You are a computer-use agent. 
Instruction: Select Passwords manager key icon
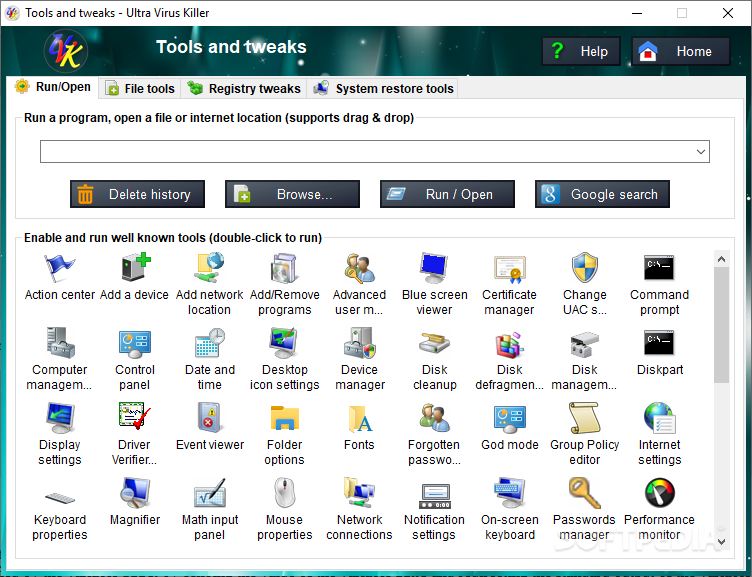click(x=585, y=493)
